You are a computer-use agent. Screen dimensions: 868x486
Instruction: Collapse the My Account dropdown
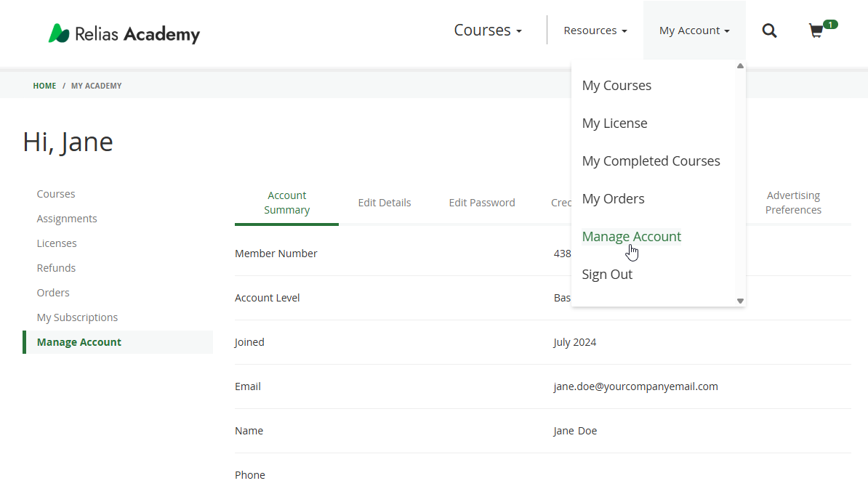click(x=694, y=31)
